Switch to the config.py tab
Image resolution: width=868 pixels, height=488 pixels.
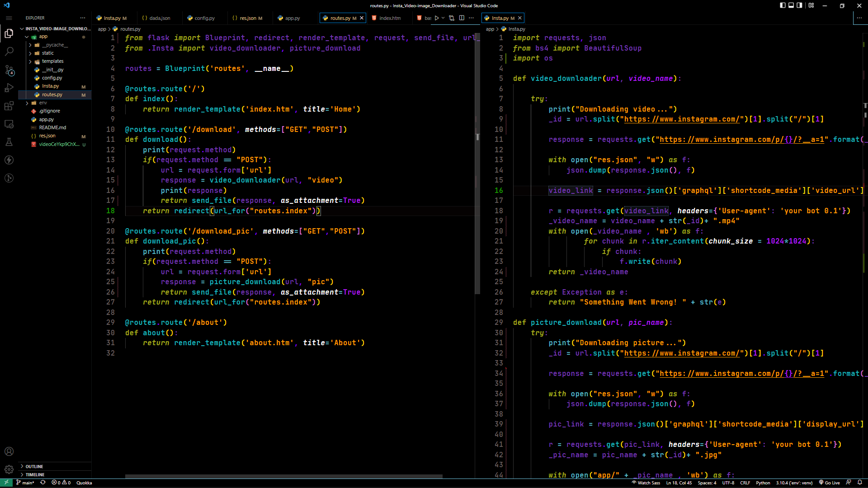[x=204, y=18]
